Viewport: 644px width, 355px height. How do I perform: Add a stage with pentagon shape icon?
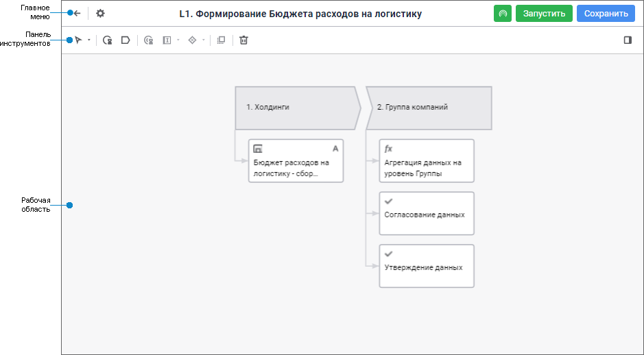[x=126, y=40]
